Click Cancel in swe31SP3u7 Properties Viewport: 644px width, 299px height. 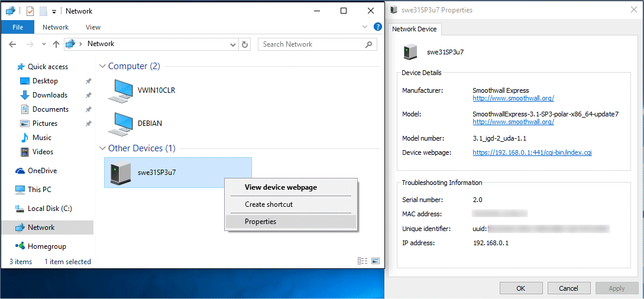[x=569, y=288]
